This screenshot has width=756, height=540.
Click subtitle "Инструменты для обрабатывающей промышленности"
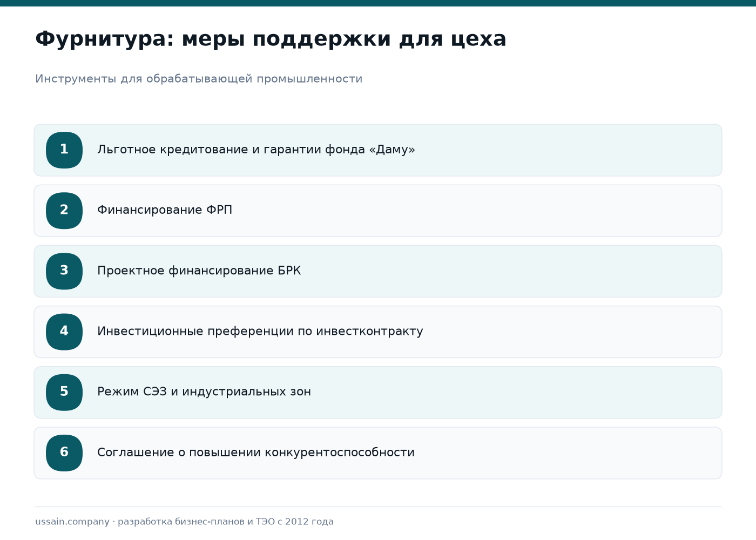tap(199, 79)
